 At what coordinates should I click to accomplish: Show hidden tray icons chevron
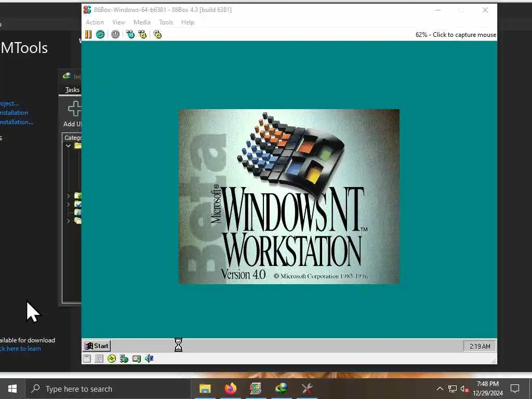pyautogui.click(x=440, y=389)
